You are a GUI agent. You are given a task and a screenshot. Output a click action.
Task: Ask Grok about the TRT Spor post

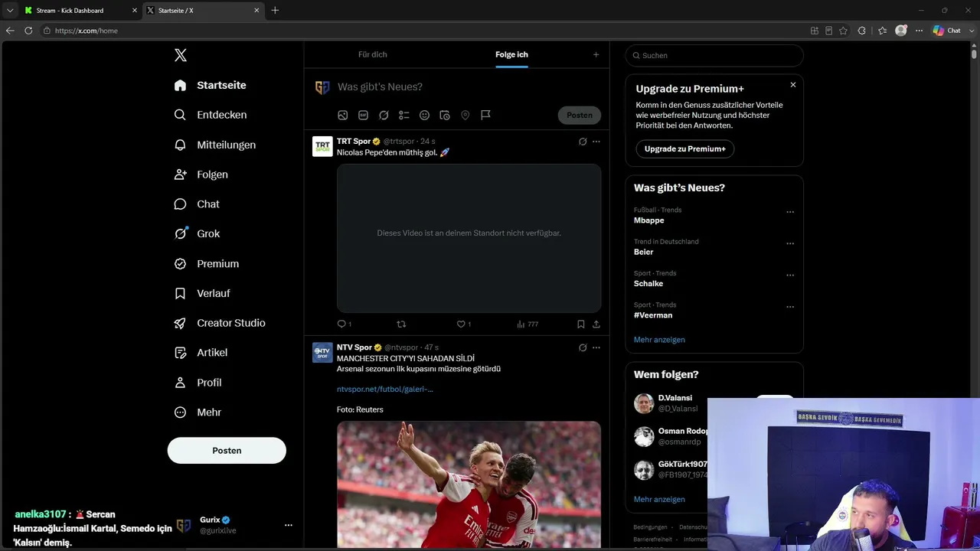583,142
